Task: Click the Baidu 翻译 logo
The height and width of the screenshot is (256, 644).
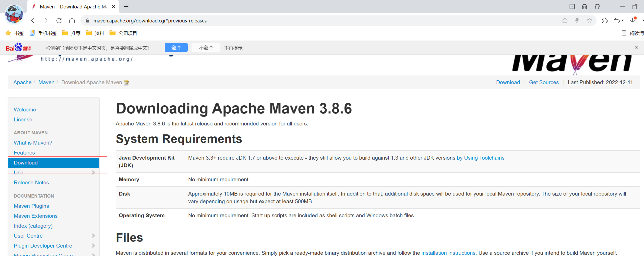Action: coord(19,47)
